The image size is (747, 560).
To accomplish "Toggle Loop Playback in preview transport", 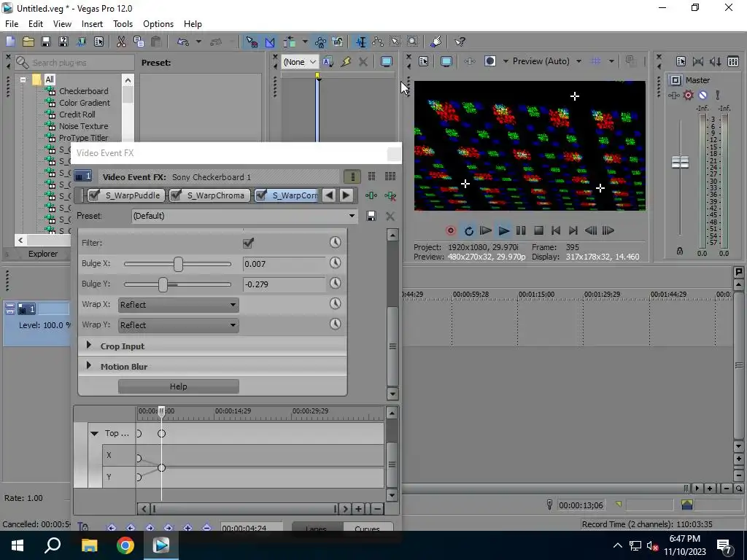I will point(469,231).
